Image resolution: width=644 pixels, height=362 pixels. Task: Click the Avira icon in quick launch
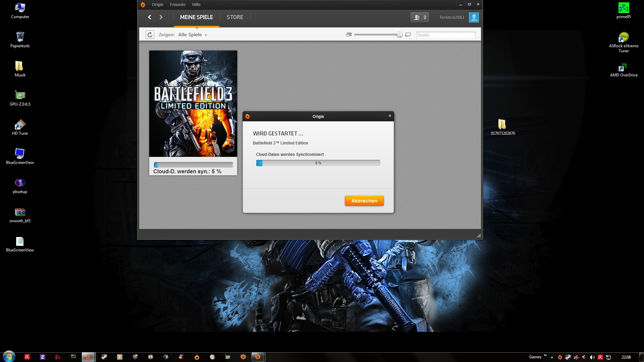click(x=27, y=357)
